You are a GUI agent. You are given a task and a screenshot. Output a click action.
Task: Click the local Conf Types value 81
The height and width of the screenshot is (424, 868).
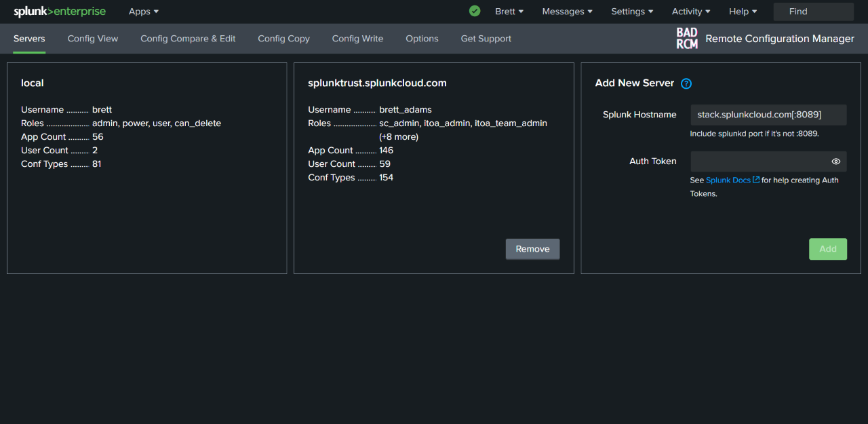click(x=97, y=164)
